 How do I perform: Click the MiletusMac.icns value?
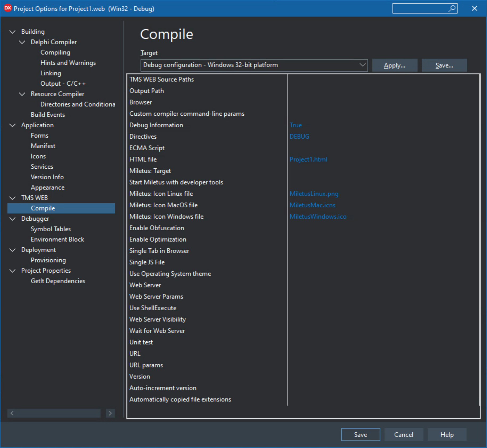pyautogui.click(x=313, y=205)
